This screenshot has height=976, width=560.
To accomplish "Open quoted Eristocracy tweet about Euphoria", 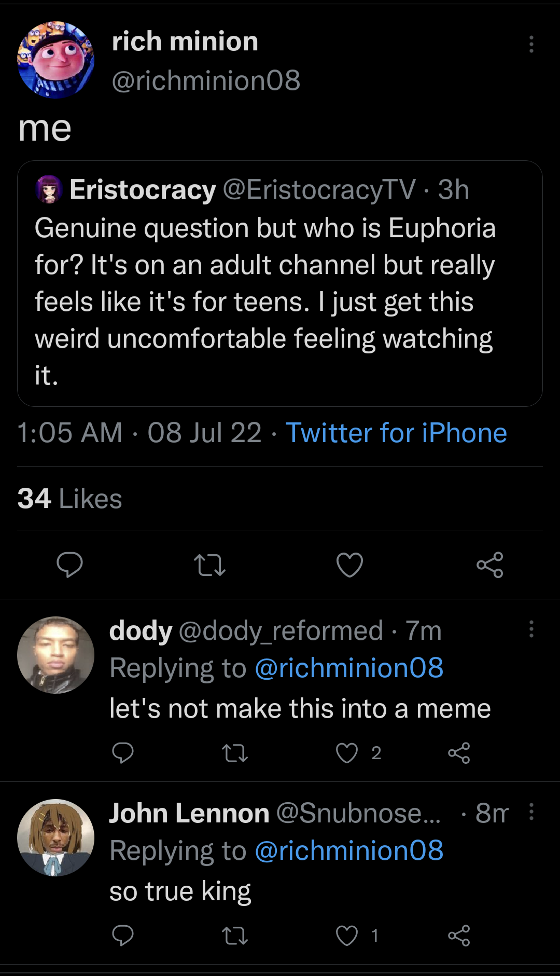I will (x=280, y=283).
